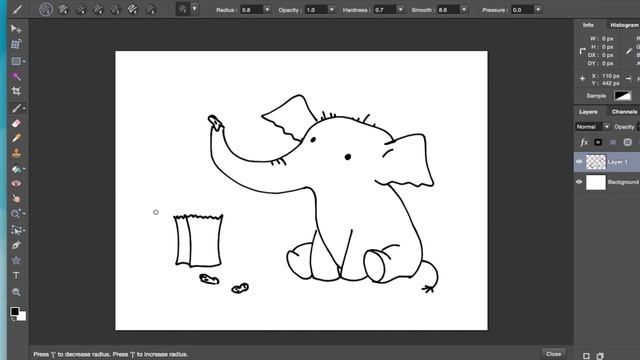The image size is (640, 360).
Task: Click the new layer icon at panel bottom
Action: (586, 356)
